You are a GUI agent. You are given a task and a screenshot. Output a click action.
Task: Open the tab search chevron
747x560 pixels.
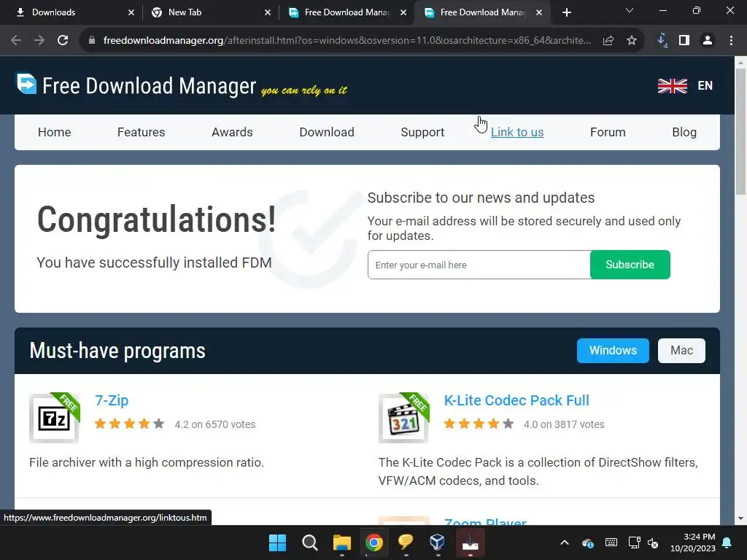click(630, 10)
